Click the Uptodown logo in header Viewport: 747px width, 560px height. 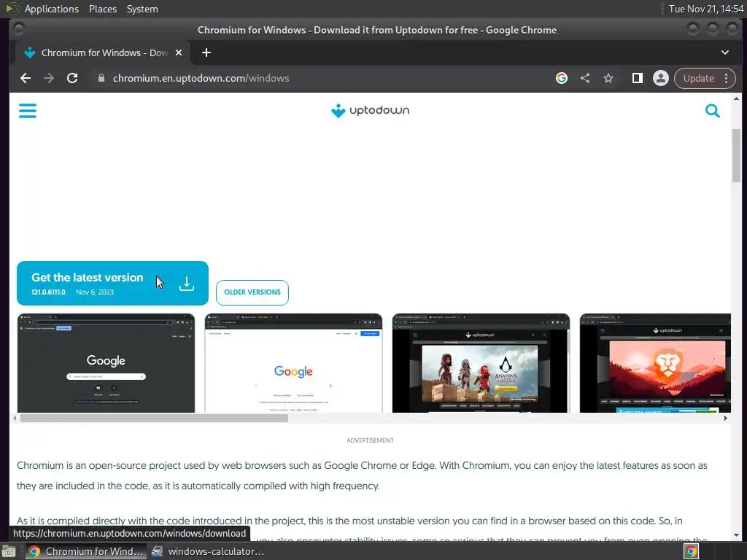(x=370, y=111)
